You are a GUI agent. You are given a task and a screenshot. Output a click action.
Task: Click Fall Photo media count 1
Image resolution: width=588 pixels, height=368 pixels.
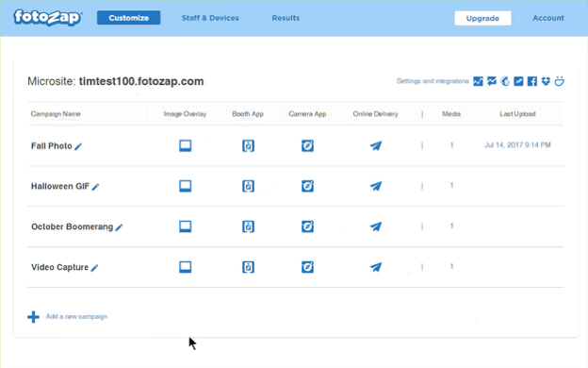coord(452,145)
